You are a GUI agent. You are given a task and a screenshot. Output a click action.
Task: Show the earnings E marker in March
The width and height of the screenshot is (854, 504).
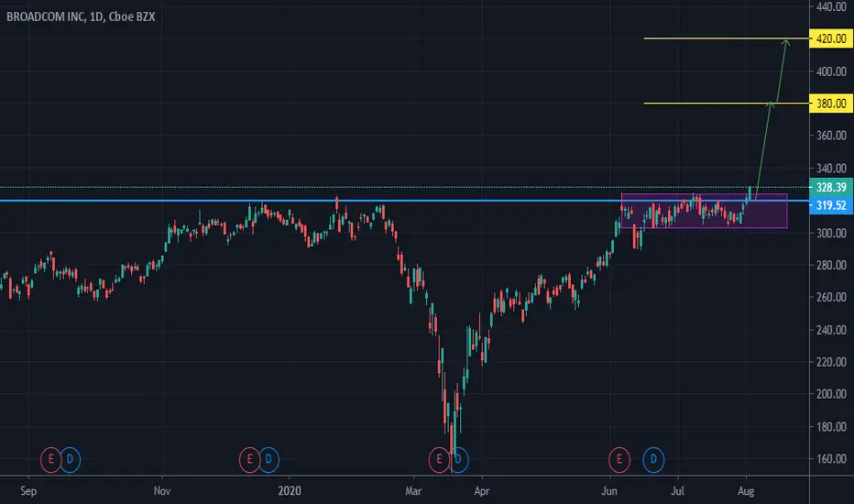tap(440, 459)
